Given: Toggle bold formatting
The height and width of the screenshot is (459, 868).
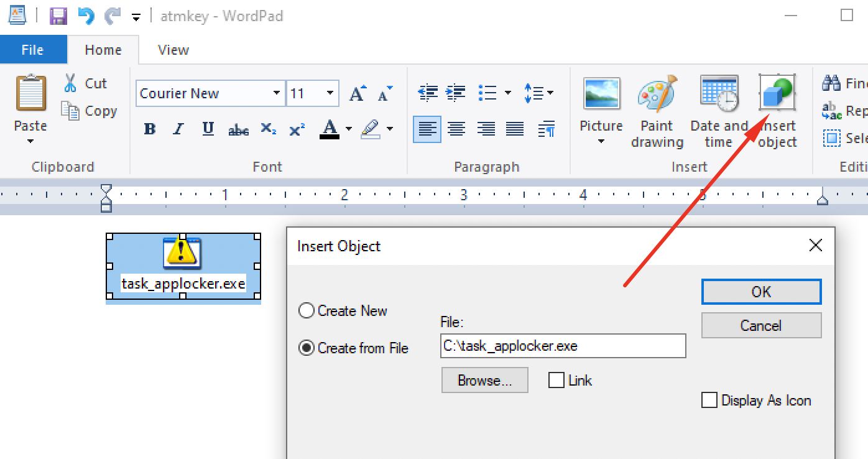Looking at the screenshot, I should coord(149,129).
